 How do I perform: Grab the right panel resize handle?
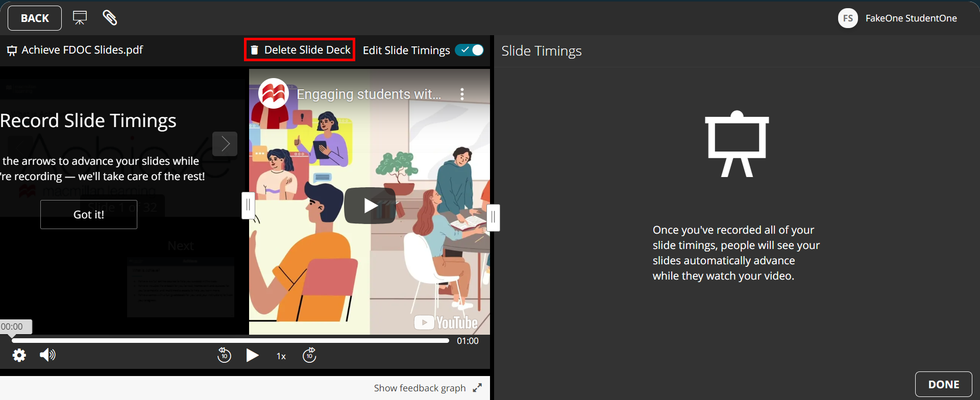493,218
